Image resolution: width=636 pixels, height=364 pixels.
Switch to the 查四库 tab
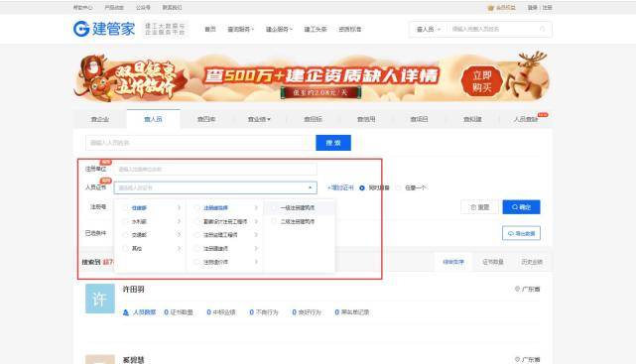tap(206, 119)
